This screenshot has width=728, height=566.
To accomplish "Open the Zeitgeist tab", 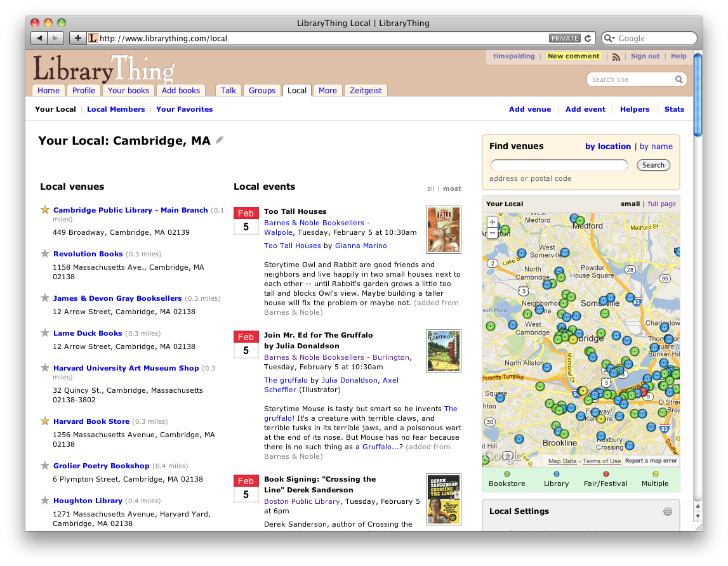I will 366,91.
